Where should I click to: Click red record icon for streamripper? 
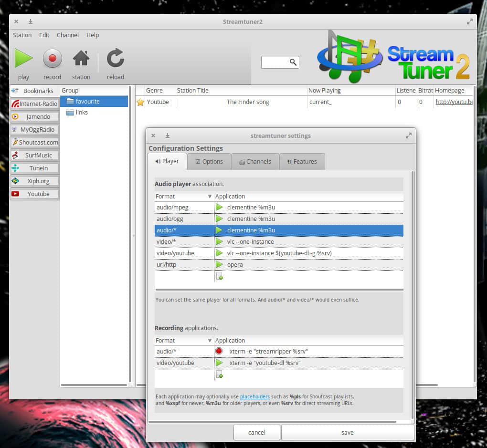pyautogui.click(x=219, y=351)
